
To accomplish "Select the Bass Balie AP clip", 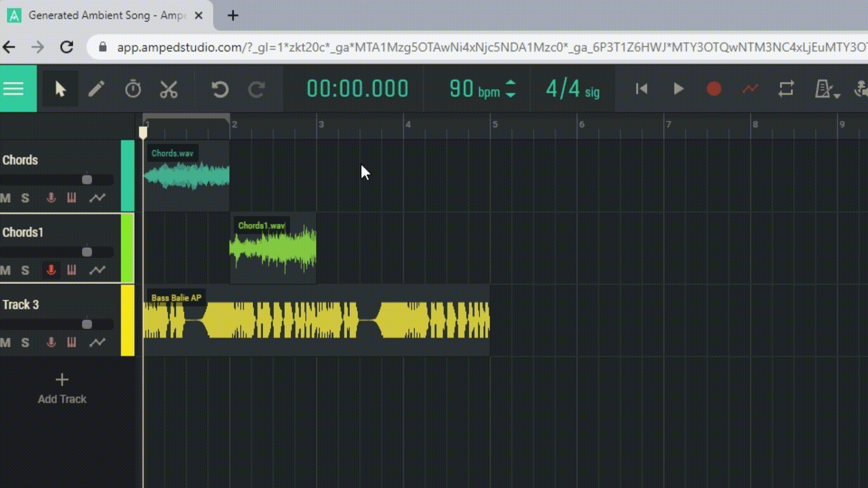I will (316, 321).
